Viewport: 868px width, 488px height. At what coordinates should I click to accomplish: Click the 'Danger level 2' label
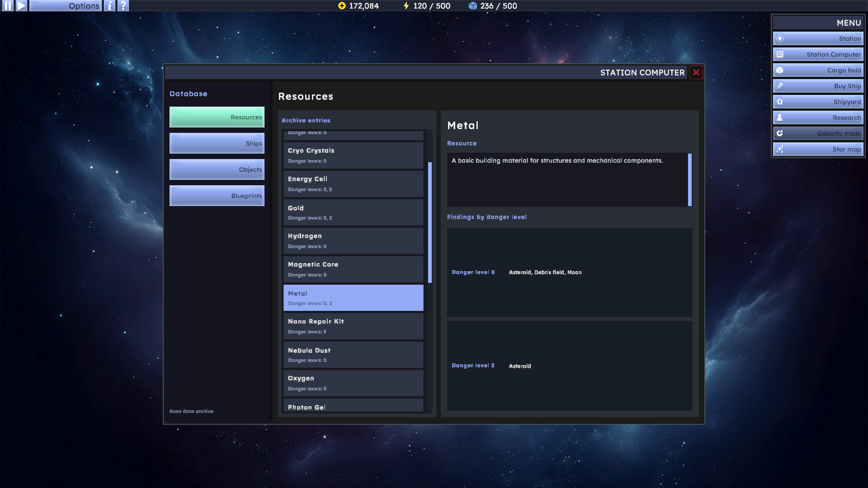coord(473,366)
